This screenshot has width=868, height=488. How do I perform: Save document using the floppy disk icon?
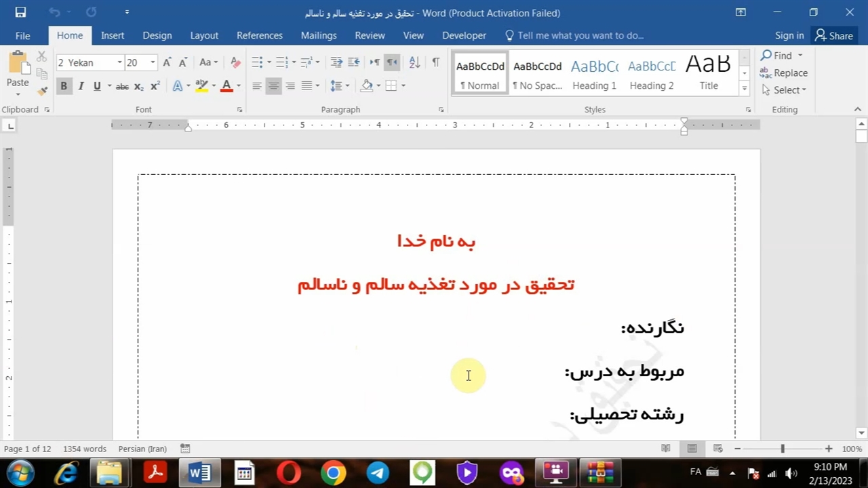click(x=20, y=12)
